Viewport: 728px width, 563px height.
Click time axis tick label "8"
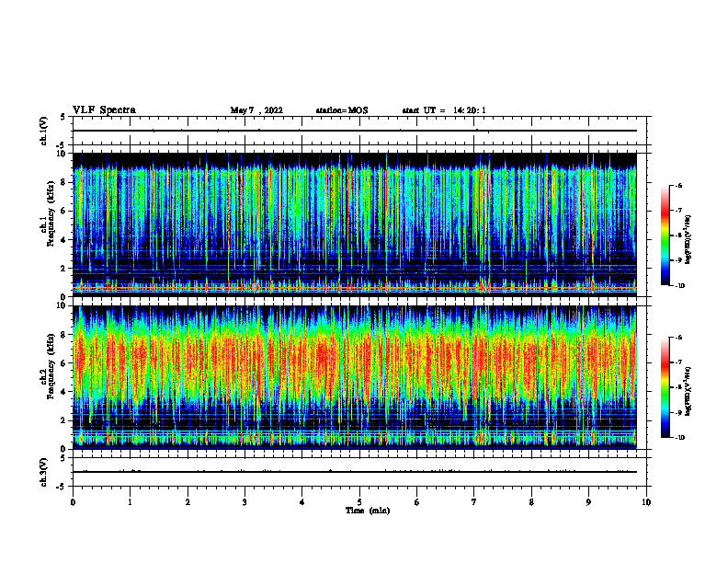(531, 502)
